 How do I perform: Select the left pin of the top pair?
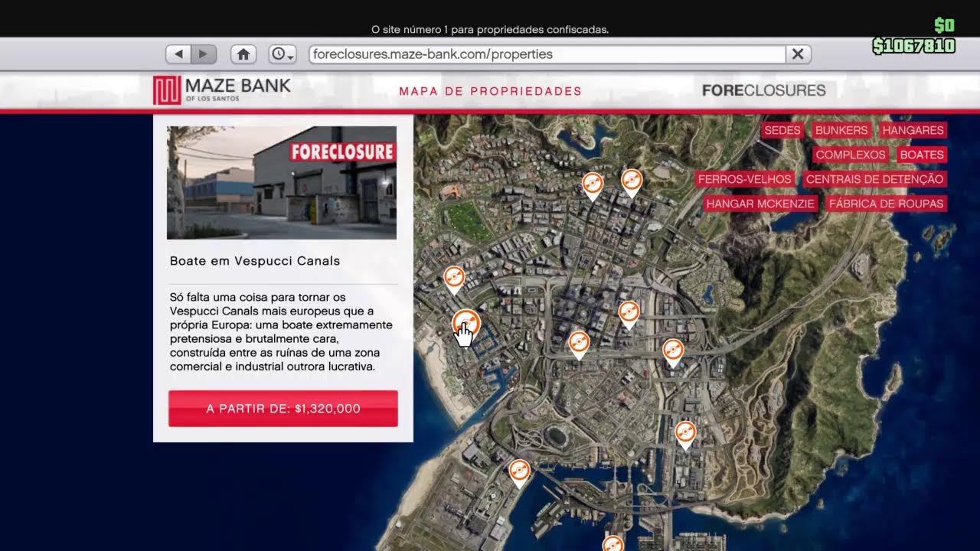(x=593, y=187)
